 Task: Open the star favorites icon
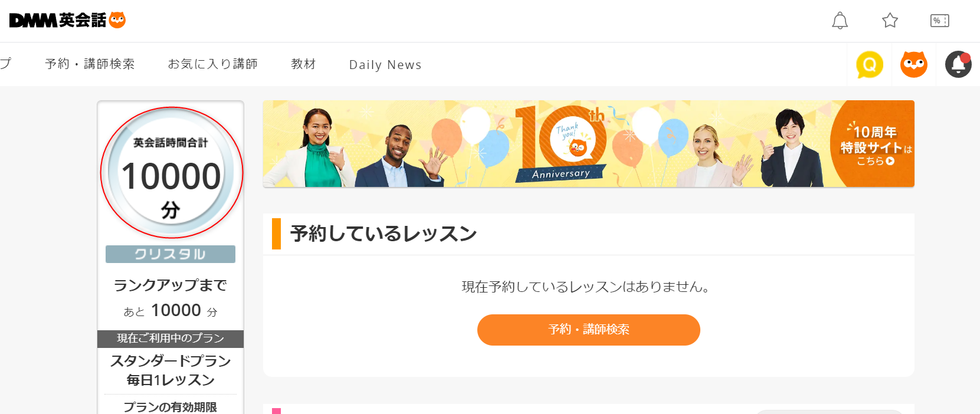[890, 21]
